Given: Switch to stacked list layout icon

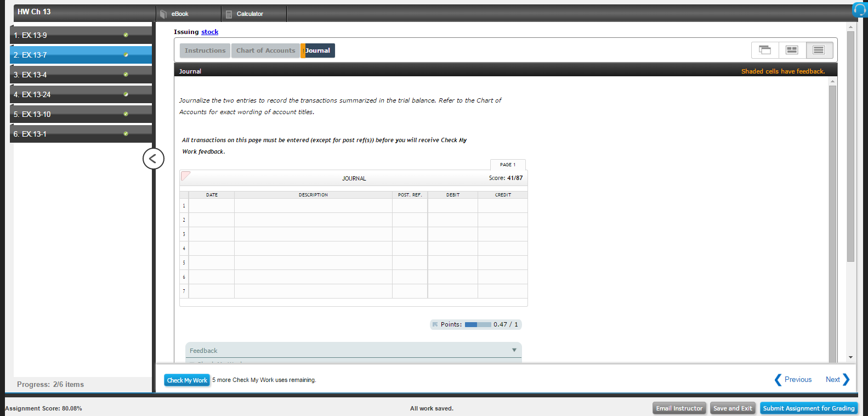Looking at the screenshot, I should click(819, 50).
